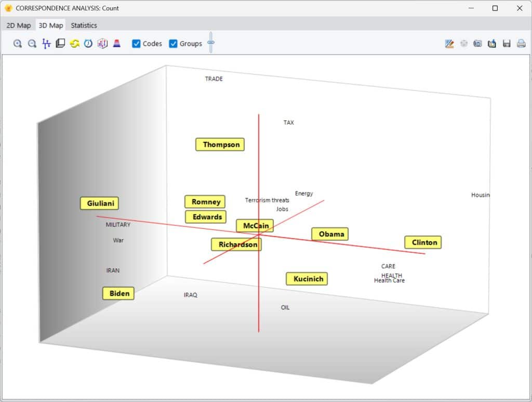532x402 pixels.
Task: Click the camera snapshot icon
Action: [x=478, y=44]
